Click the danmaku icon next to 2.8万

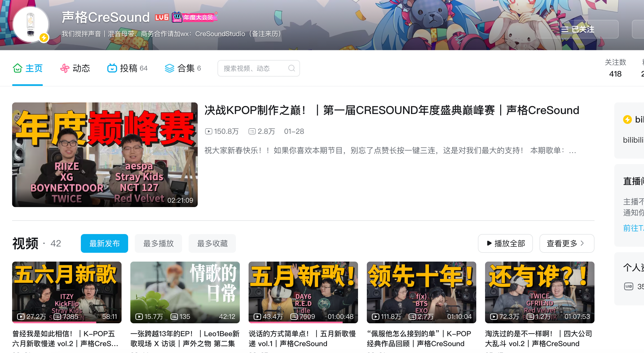(x=252, y=132)
